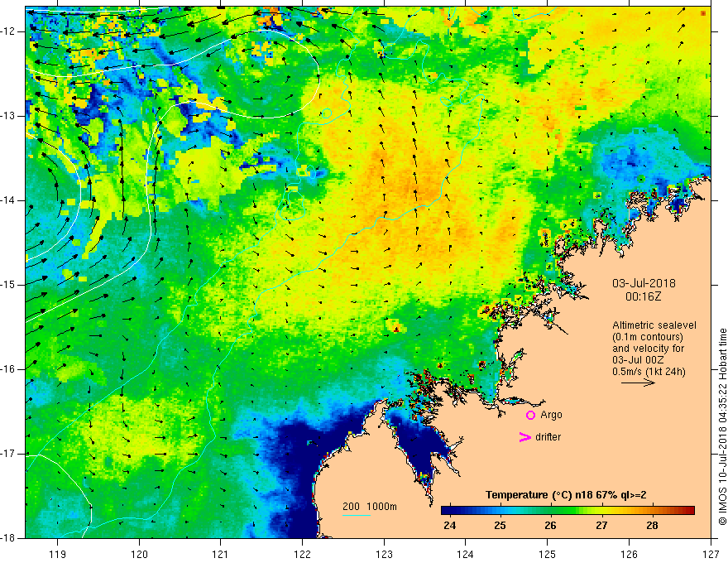Click latitude axis label '-18'
The image size is (728, 563).
tap(9, 538)
